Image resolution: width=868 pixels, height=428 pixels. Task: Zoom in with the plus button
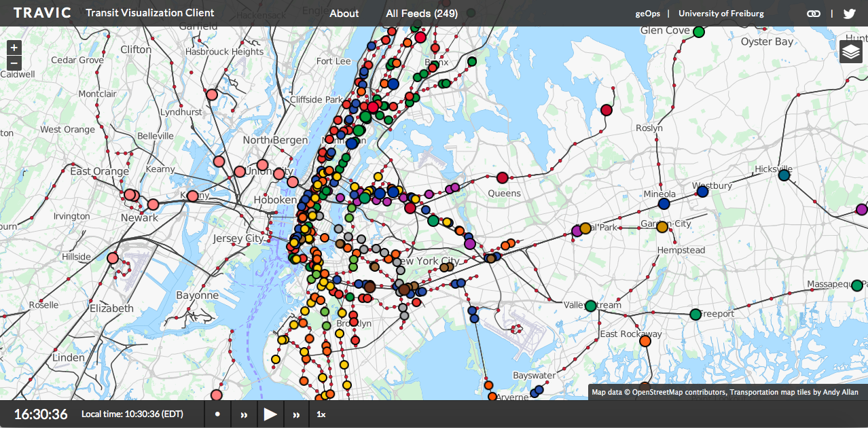[x=15, y=48]
